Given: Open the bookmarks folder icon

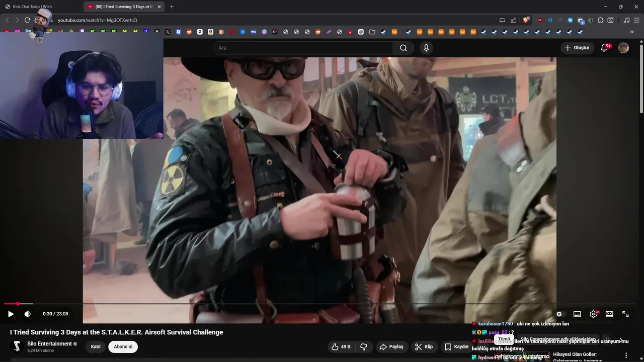Looking at the screenshot, I should (x=372, y=32).
